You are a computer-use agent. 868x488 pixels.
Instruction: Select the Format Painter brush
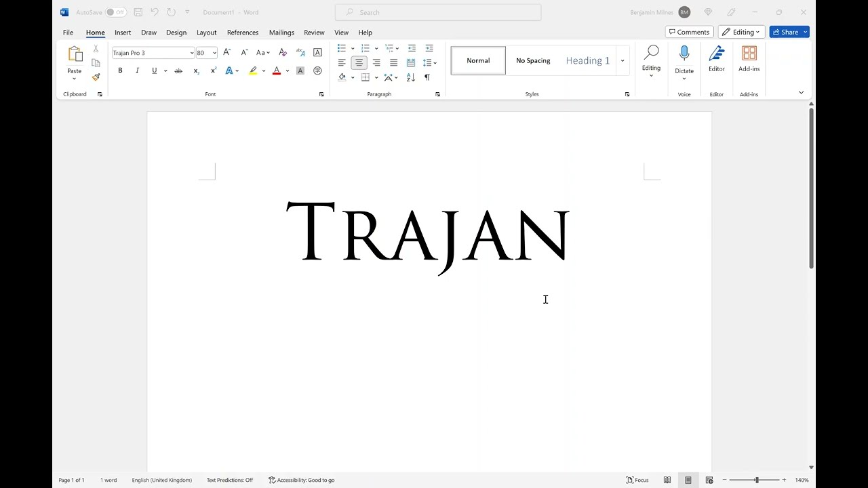(96, 77)
